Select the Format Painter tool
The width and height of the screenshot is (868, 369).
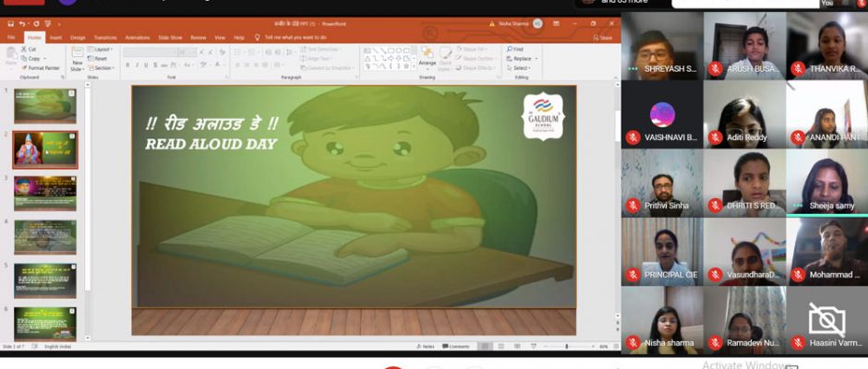click(x=40, y=67)
